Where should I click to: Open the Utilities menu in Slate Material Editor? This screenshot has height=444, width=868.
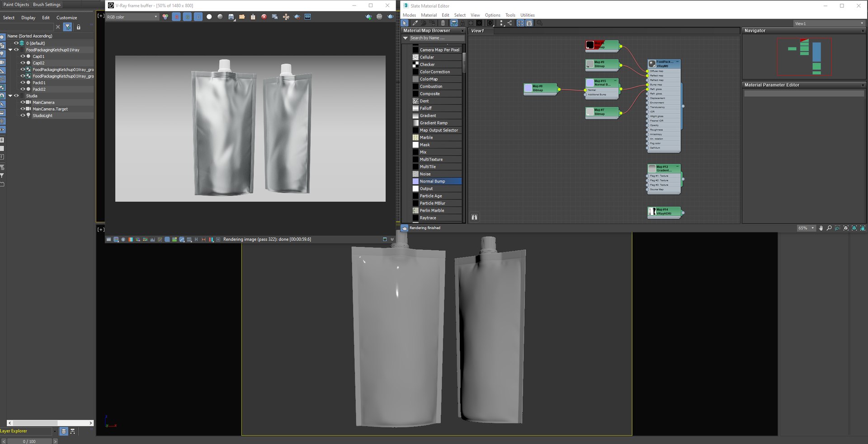(x=527, y=15)
